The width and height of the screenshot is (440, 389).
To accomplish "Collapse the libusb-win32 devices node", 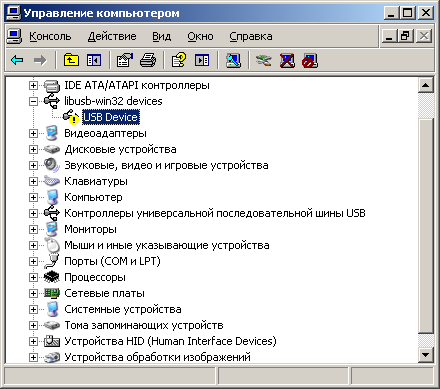I will click(x=33, y=101).
